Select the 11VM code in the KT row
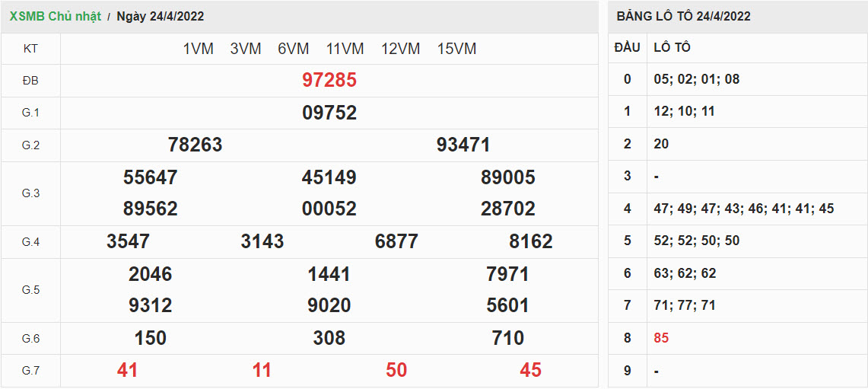 coord(345,49)
